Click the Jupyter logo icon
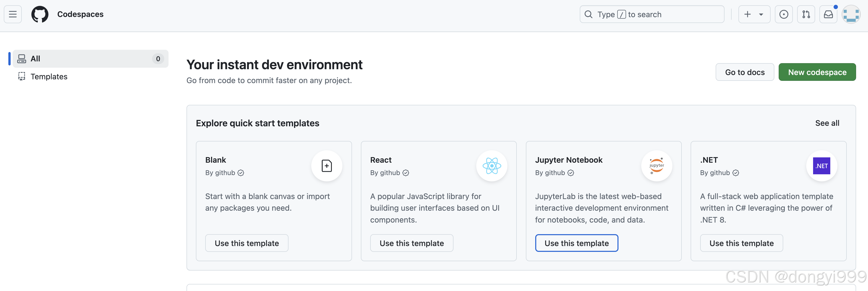Image resolution: width=868 pixels, height=291 pixels. (656, 166)
